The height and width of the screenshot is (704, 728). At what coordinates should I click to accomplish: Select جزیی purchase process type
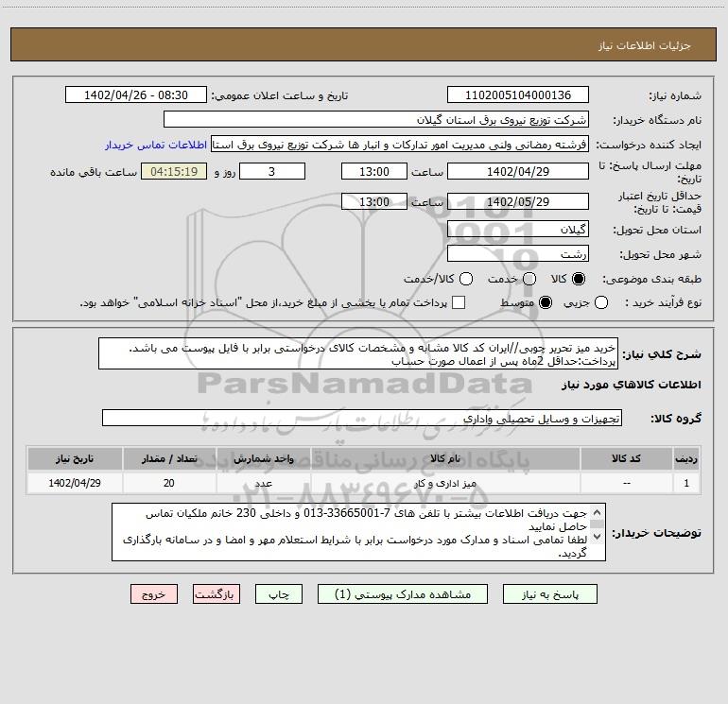pos(601,302)
